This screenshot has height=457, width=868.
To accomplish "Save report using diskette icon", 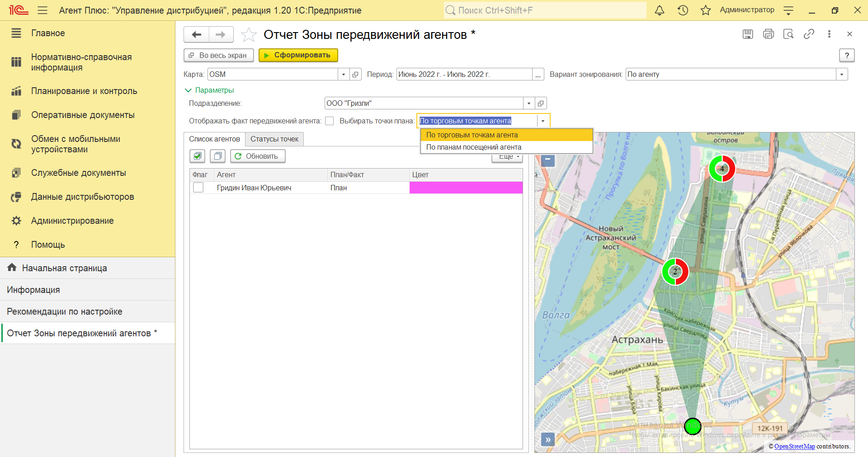I will point(748,34).
